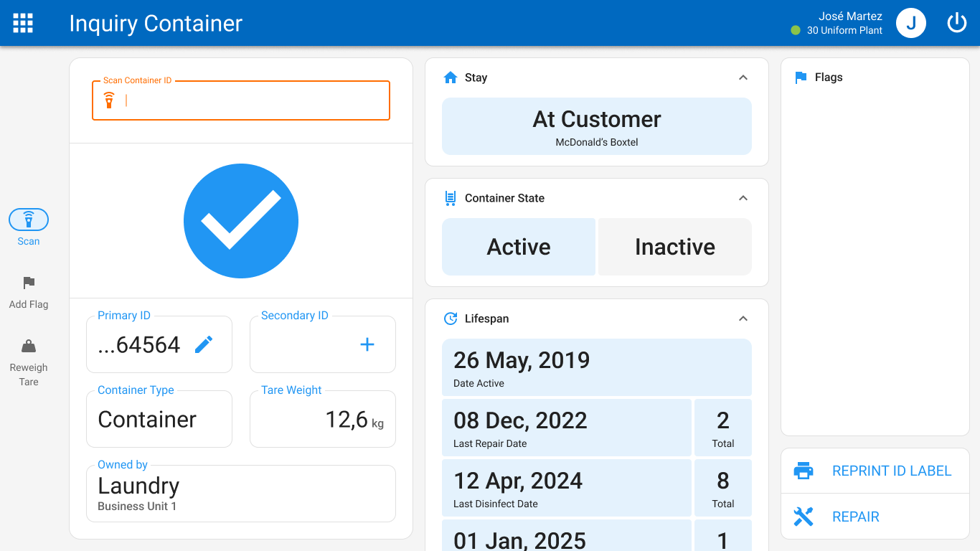Open the J user avatar

click(911, 23)
